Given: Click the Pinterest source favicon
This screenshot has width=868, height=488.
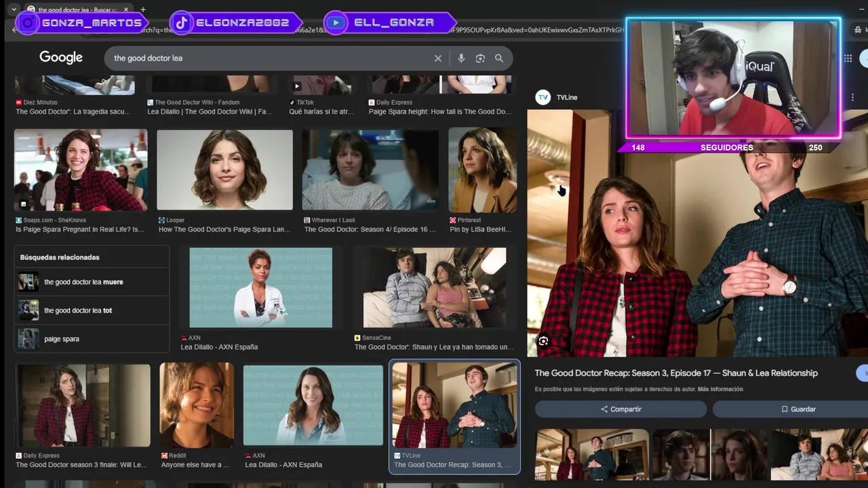Looking at the screenshot, I should [x=452, y=220].
